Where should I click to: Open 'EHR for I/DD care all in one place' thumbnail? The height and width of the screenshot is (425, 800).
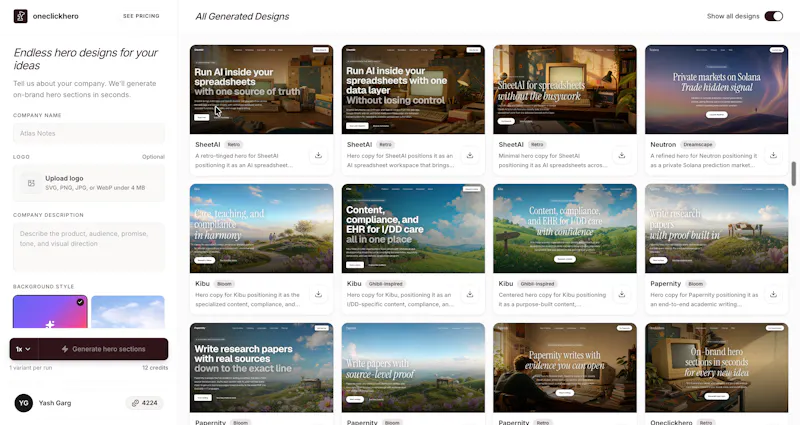(x=413, y=229)
